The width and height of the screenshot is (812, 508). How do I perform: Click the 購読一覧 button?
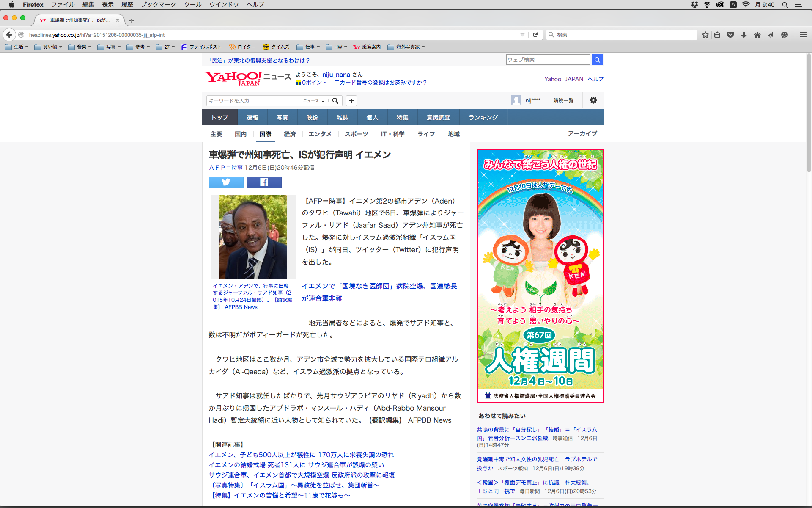[x=563, y=101]
